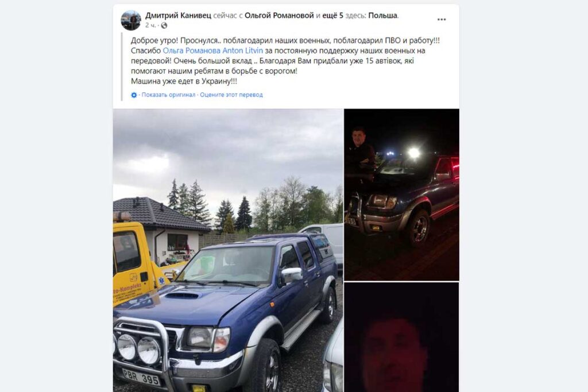Screen dimensions: 588x392
Task: Click the bright headlight in night photo
Action: click(413, 153)
